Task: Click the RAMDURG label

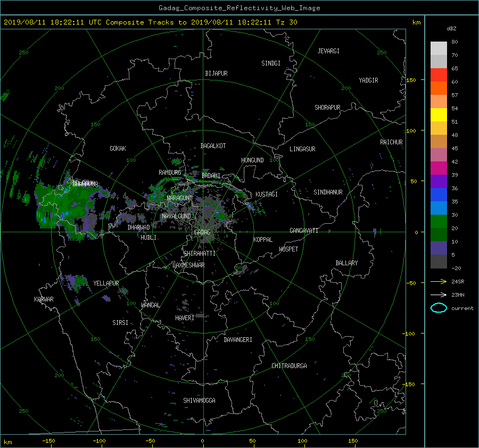Action: 170,173
